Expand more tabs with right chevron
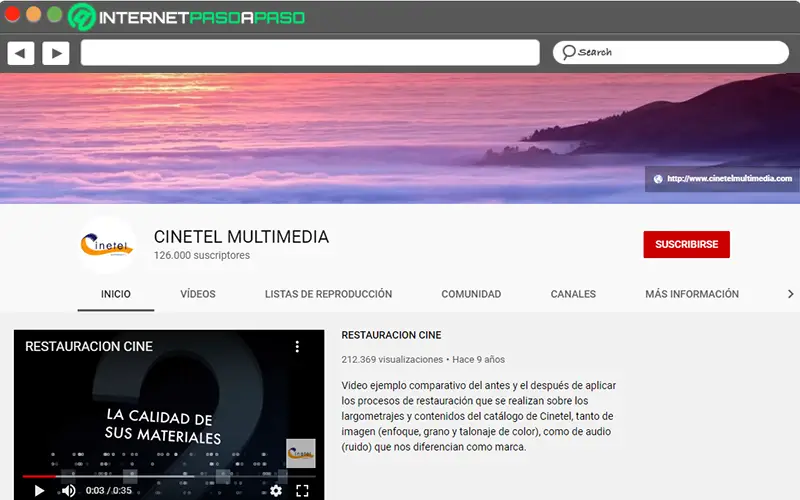The image size is (800, 500). pyautogui.click(x=790, y=294)
